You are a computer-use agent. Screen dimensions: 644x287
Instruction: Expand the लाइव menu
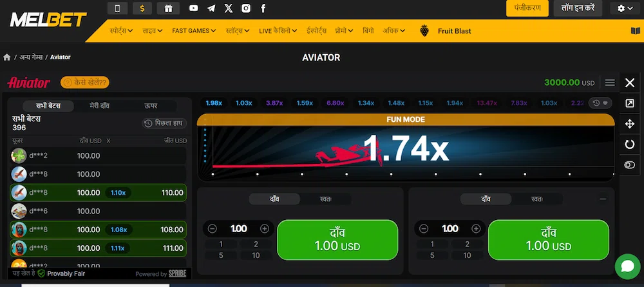click(x=153, y=31)
